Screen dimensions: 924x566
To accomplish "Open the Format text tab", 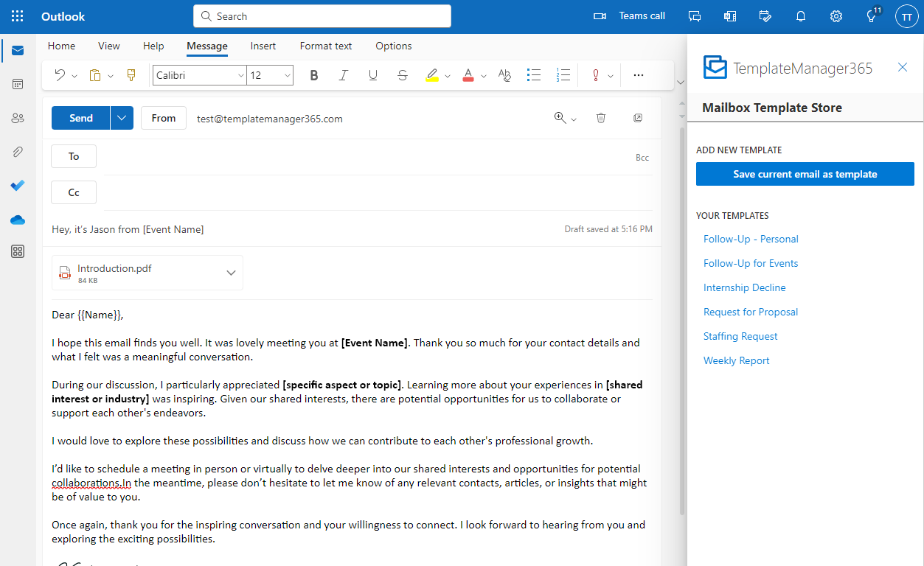I will [x=326, y=46].
